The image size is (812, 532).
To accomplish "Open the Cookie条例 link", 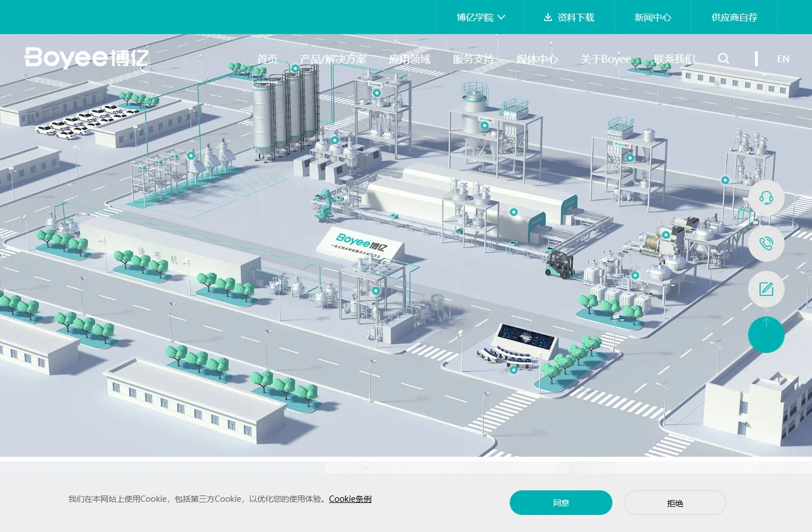I will pyautogui.click(x=350, y=499).
